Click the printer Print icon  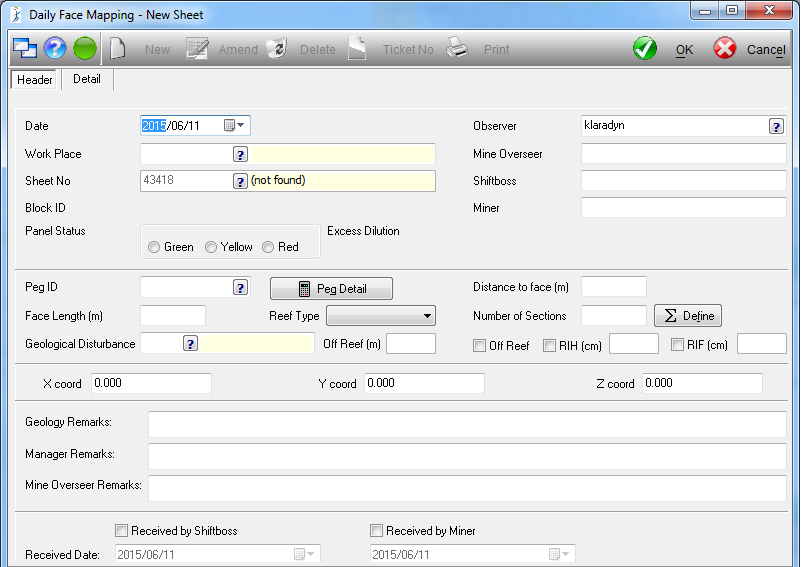click(x=457, y=49)
